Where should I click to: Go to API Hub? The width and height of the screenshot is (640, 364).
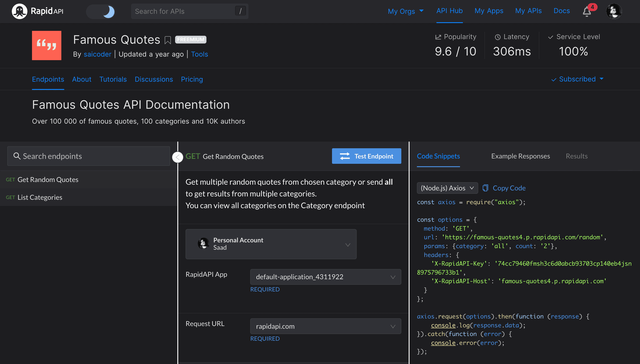449,11
